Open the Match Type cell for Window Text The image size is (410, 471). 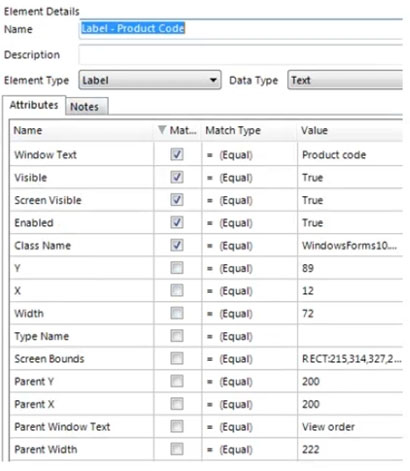[249, 155]
